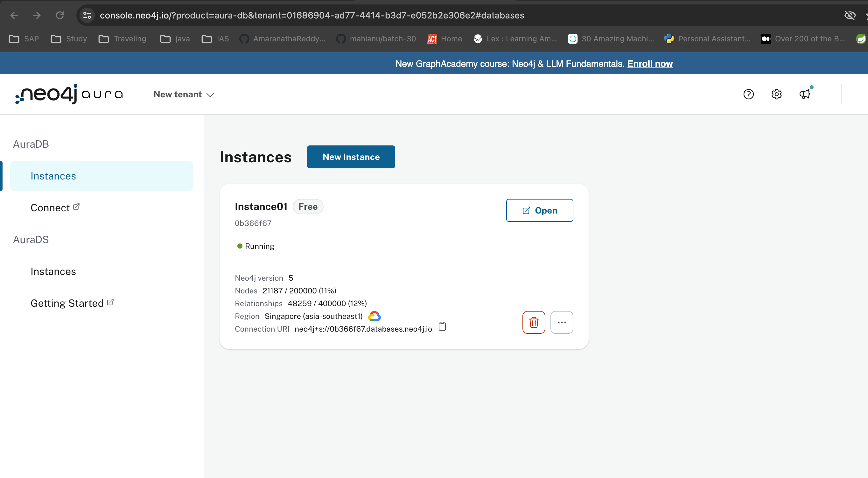Click the crossed-eye icon in address bar
Image resolution: width=868 pixels, height=478 pixels.
[850, 15]
